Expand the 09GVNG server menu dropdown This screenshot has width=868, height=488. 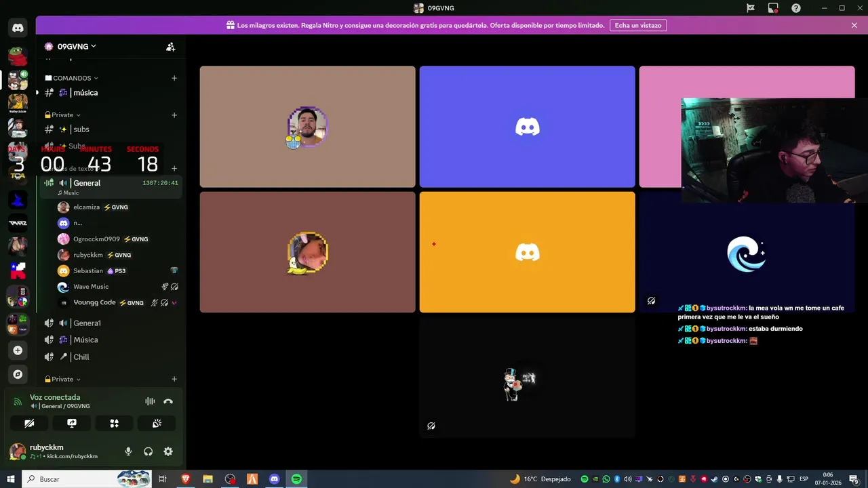94,46
